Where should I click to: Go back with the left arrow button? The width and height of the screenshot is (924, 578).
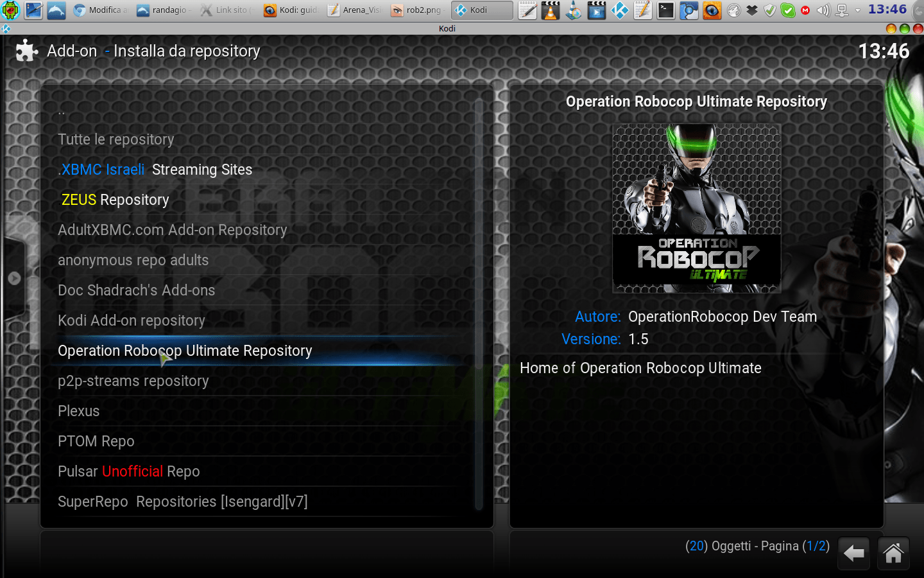pyautogui.click(x=854, y=553)
